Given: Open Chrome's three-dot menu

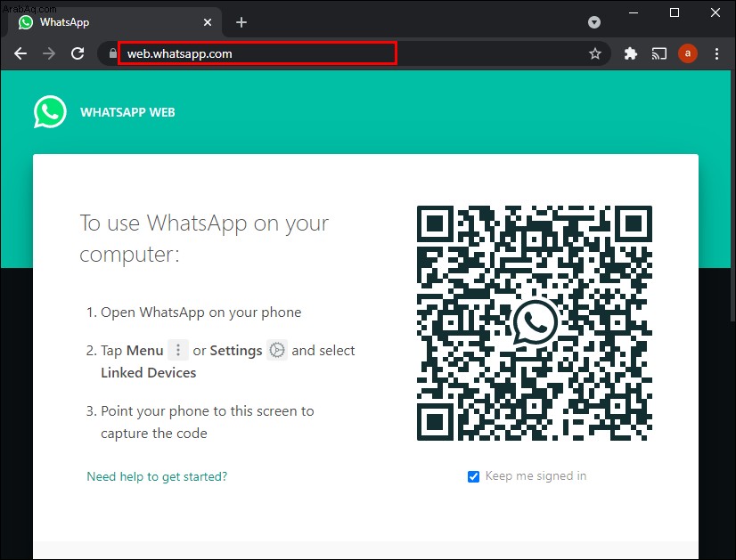Looking at the screenshot, I should point(716,53).
